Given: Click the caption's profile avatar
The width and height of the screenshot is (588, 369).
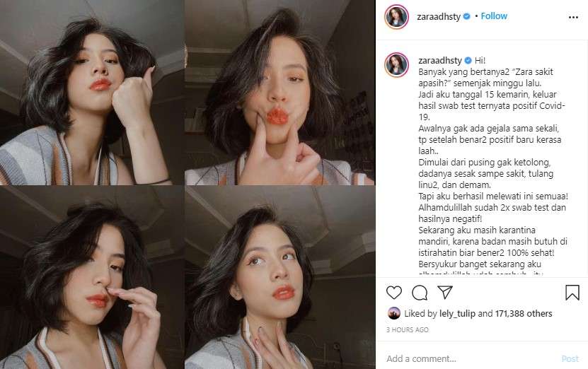Looking at the screenshot, I should pos(396,65).
